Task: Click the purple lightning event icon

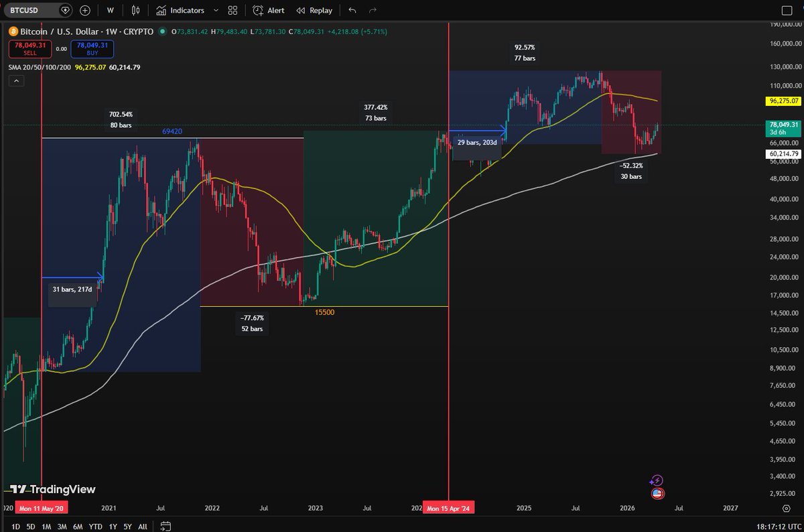Action: [657, 480]
